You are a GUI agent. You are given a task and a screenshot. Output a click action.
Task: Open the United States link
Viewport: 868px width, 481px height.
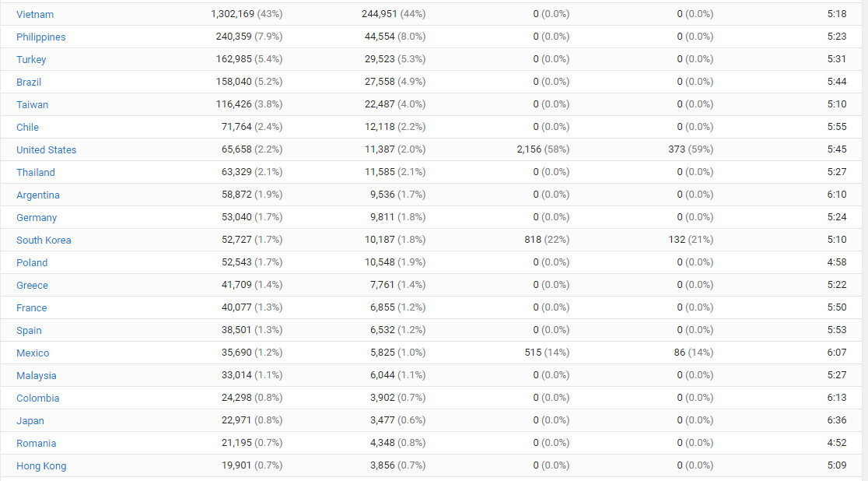[46, 149]
